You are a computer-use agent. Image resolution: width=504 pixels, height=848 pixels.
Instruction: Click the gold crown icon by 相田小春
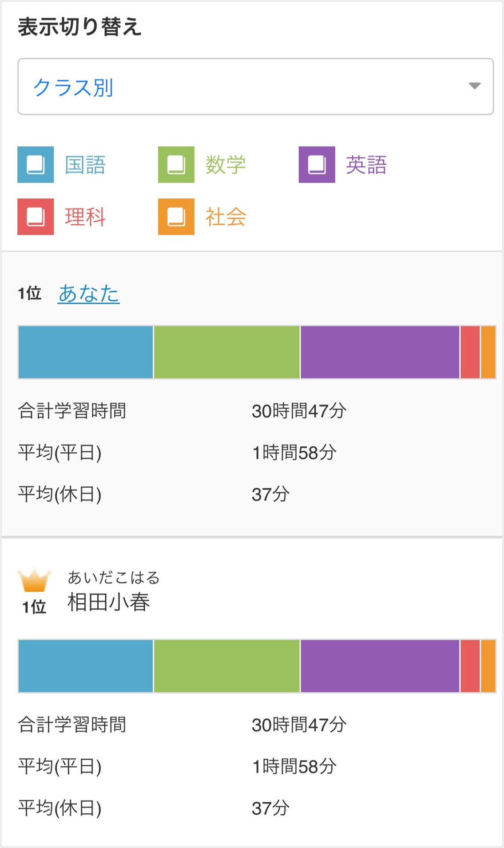click(x=34, y=581)
